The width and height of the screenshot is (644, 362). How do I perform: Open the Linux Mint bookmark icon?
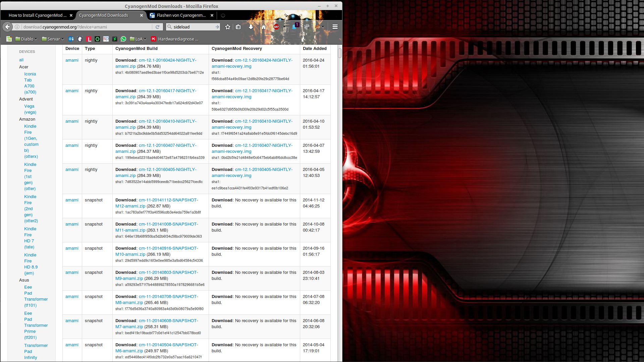(9, 39)
